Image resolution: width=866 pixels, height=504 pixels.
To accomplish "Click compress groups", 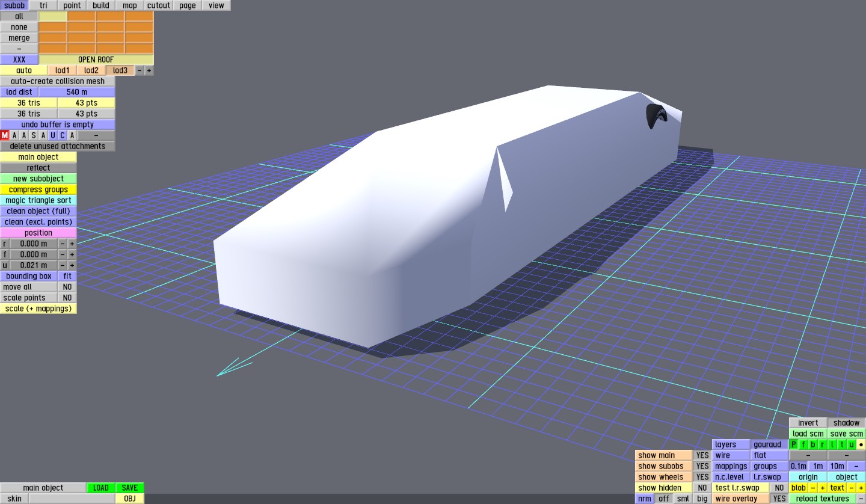I will coord(38,189).
